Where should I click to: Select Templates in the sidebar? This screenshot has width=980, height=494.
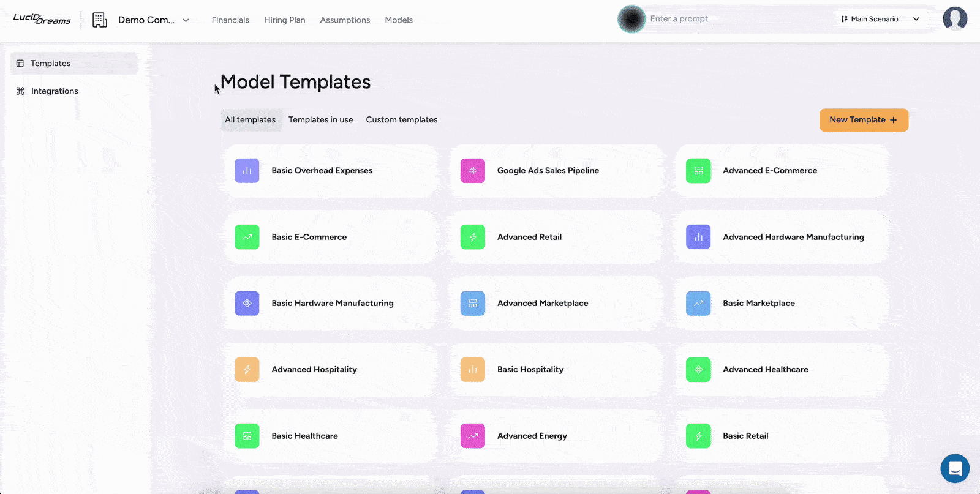pos(74,64)
